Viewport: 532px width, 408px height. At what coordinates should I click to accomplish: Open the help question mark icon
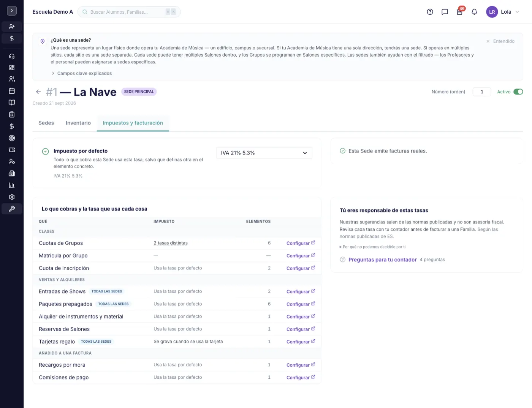click(x=430, y=12)
